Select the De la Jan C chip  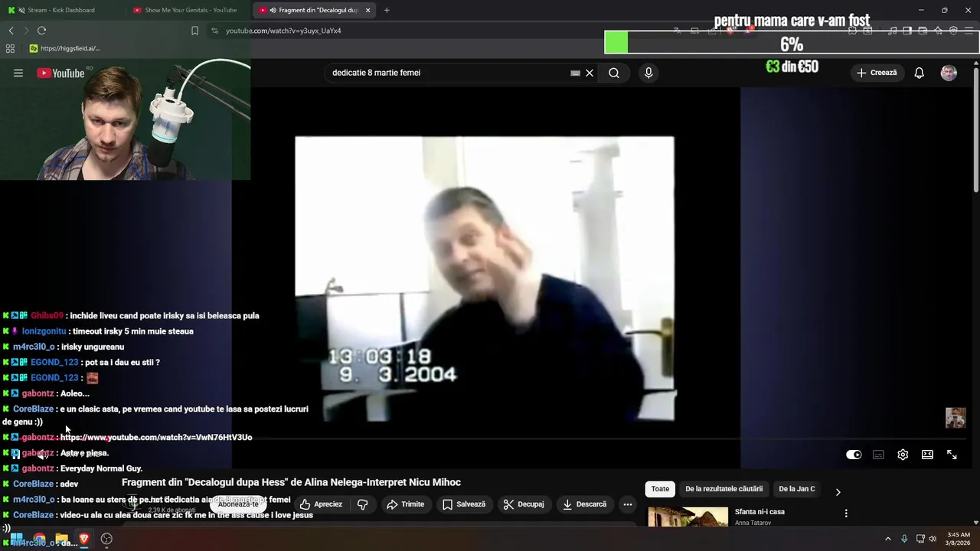(x=796, y=489)
